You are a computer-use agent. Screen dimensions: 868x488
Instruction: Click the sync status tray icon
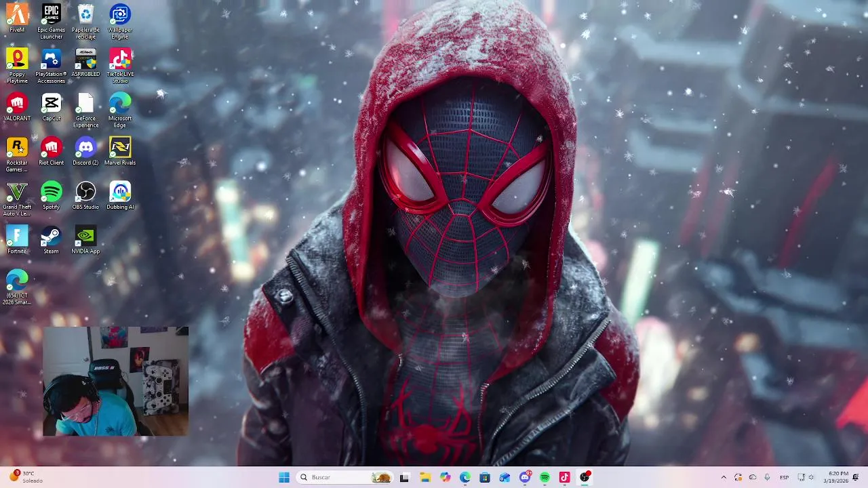pos(738,477)
